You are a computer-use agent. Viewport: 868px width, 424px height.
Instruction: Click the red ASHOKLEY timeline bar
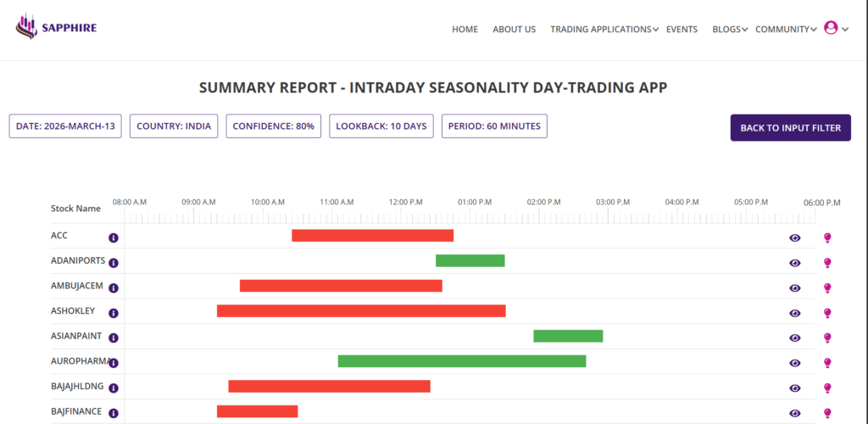point(361,310)
